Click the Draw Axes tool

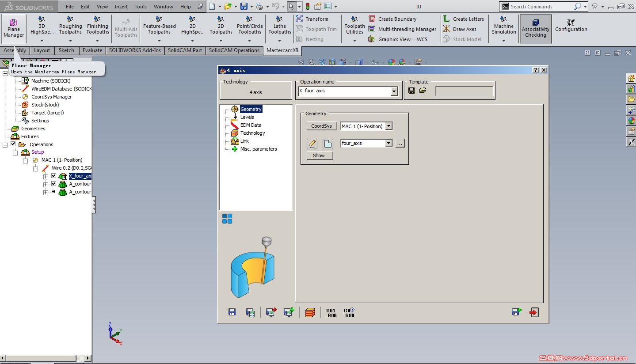(x=460, y=29)
